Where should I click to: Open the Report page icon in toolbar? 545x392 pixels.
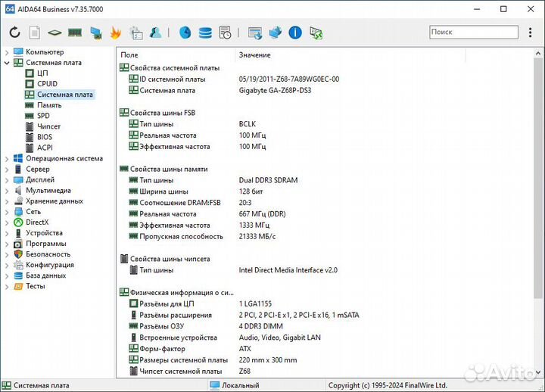point(34,33)
